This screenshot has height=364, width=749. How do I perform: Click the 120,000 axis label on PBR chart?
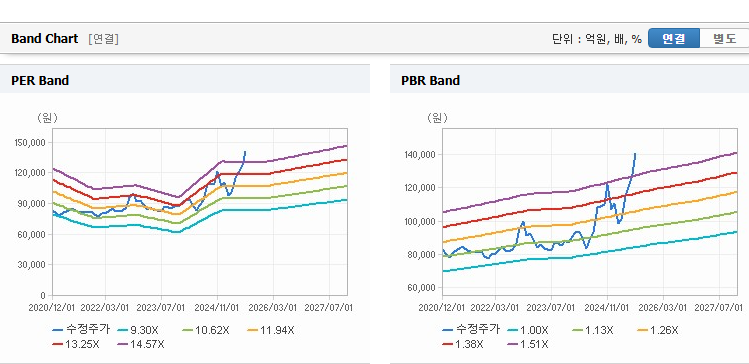[420, 188]
